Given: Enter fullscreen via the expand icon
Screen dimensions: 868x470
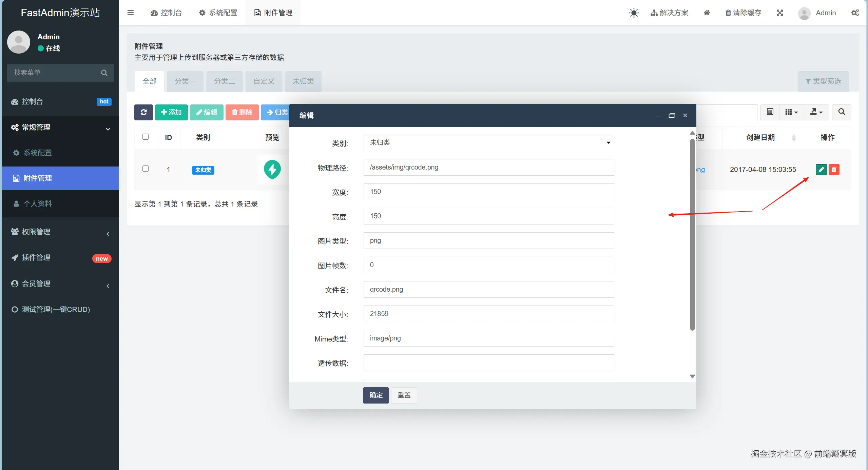Looking at the screenshot, I should (x=780, y=13).
